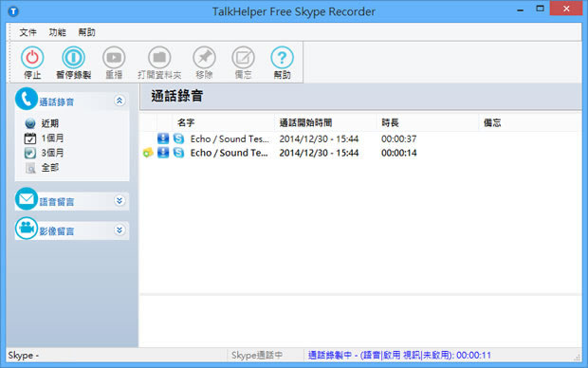This screenshot has width=588, height=368.
Task: Click the calendar icon next to 1個月
Action: (30, 138)
